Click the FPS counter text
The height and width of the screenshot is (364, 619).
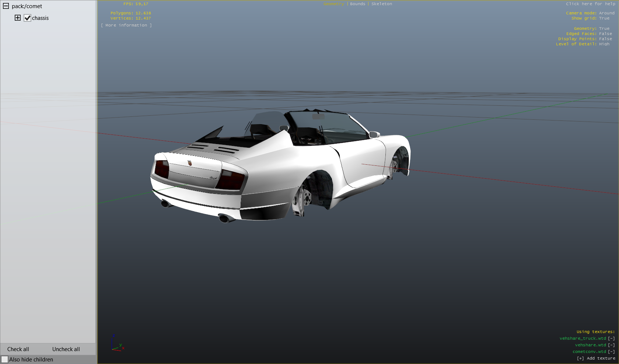click(x=136, y=4)
